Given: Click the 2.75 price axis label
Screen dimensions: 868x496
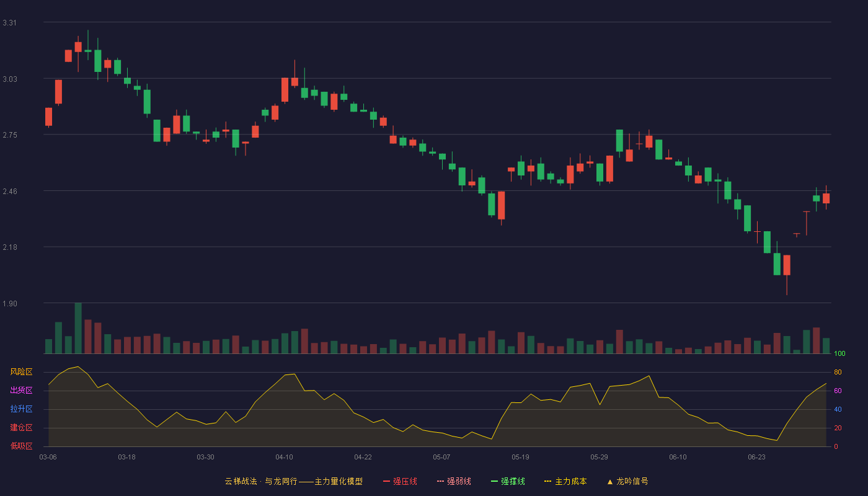Looking at the screenshot, I should [10, 135].
